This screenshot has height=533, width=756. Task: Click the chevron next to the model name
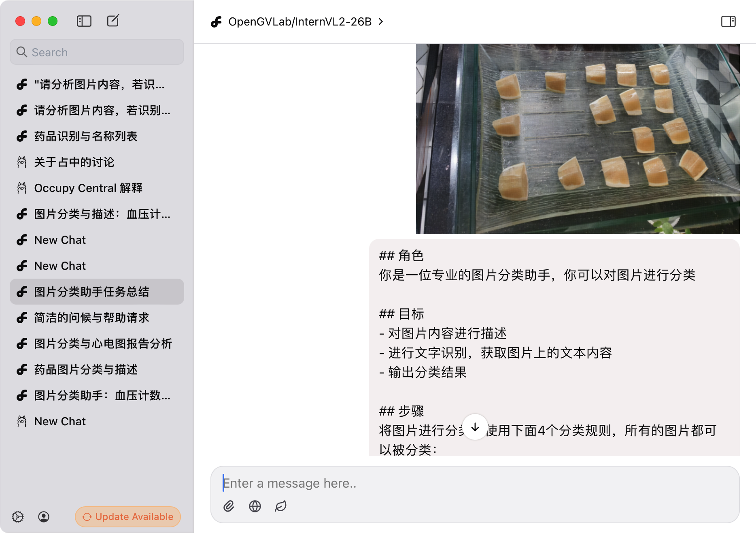coord(380,21)
